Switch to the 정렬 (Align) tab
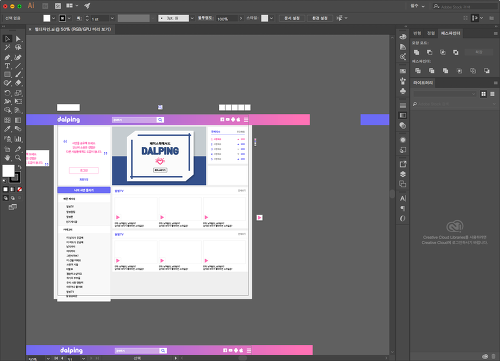The height and width of the screenshot is (361, 500). tap(431, 33)
